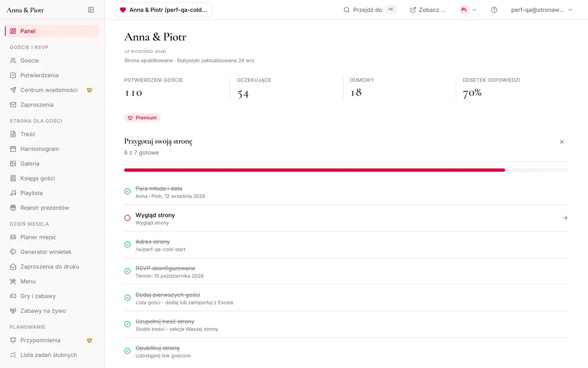Click the Generator winietek tag icon
588x368 pixels.
[13, 252]
